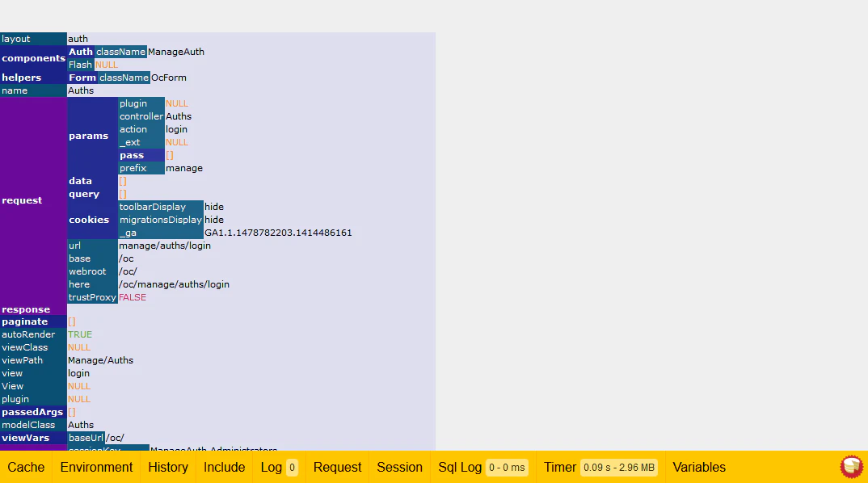Open the Timer tab
The image size is (868, 483).
click(600, 468)
